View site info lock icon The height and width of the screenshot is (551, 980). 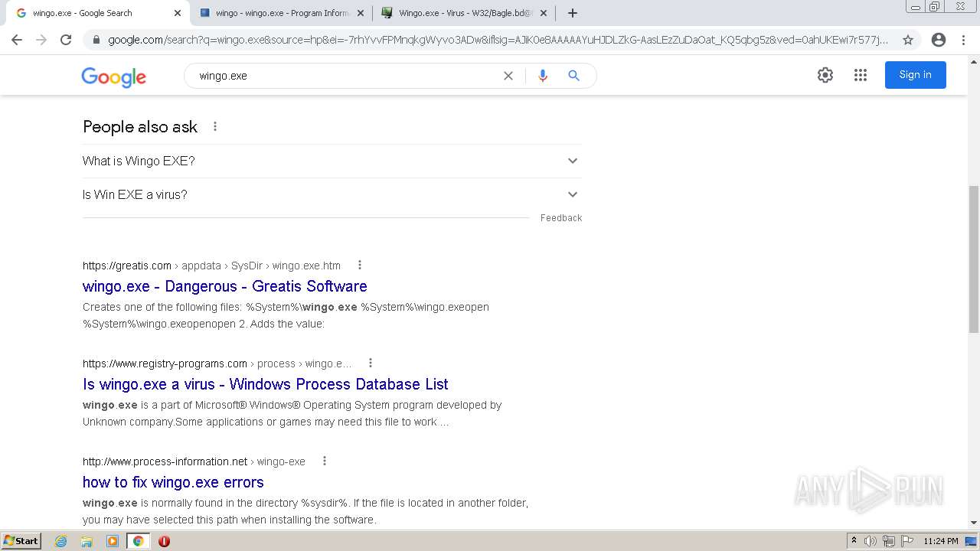[96, 40]
